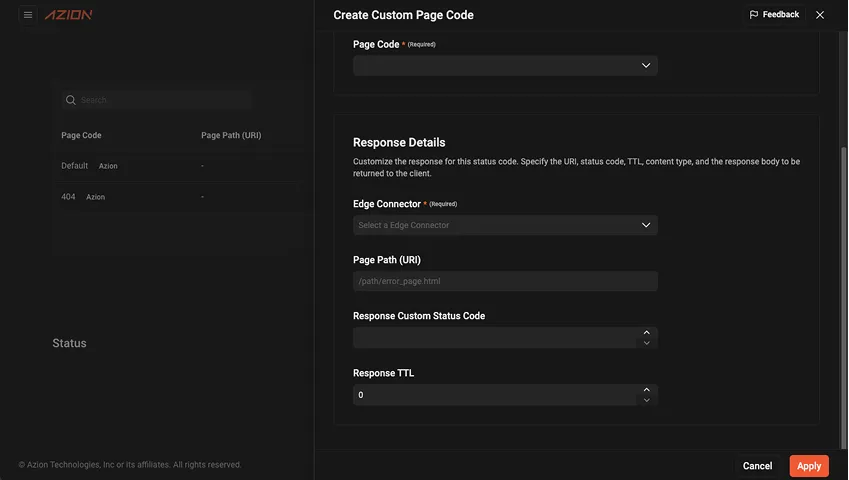Increase Response Custom Status Code value
The width and height of the screenshot is (849, 480).
click(647, 332)
